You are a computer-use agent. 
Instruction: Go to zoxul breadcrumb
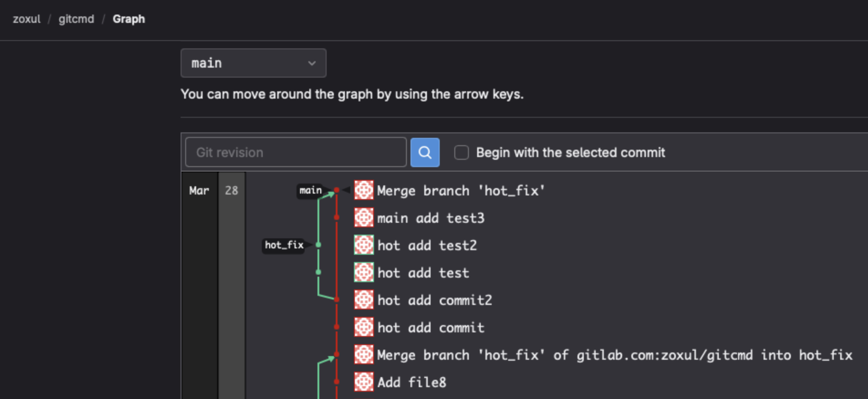click(x=26, y=19)
